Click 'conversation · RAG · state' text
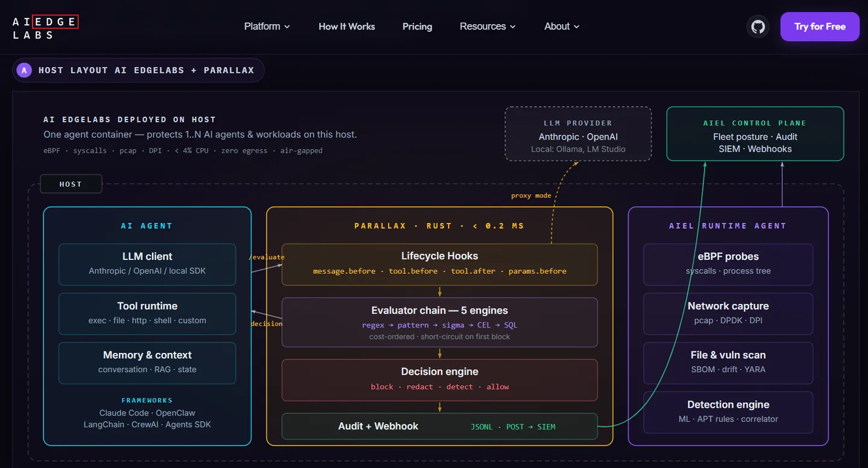 coord(147,369)
